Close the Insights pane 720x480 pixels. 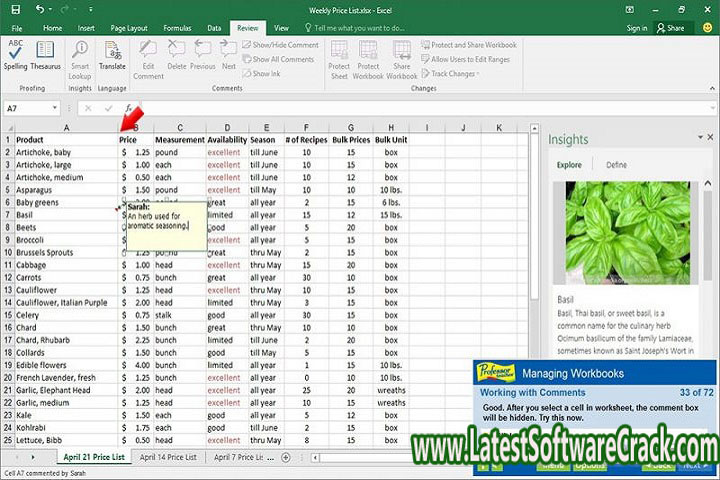point(710,137)
